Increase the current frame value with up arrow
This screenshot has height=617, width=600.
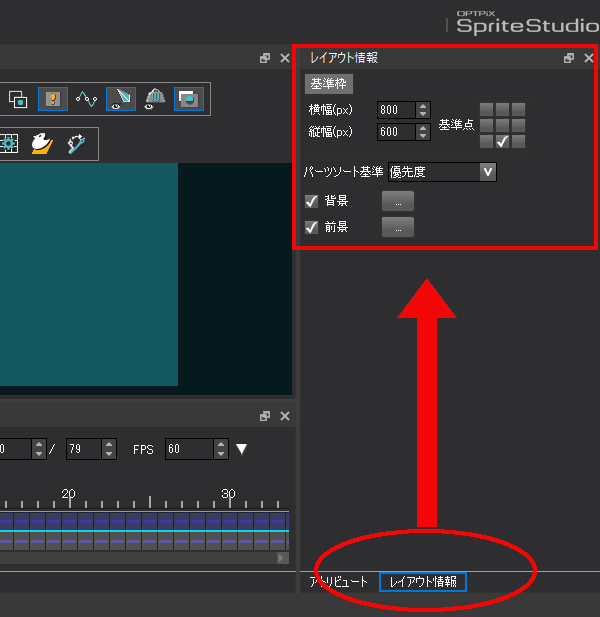[x=39, y=445]
